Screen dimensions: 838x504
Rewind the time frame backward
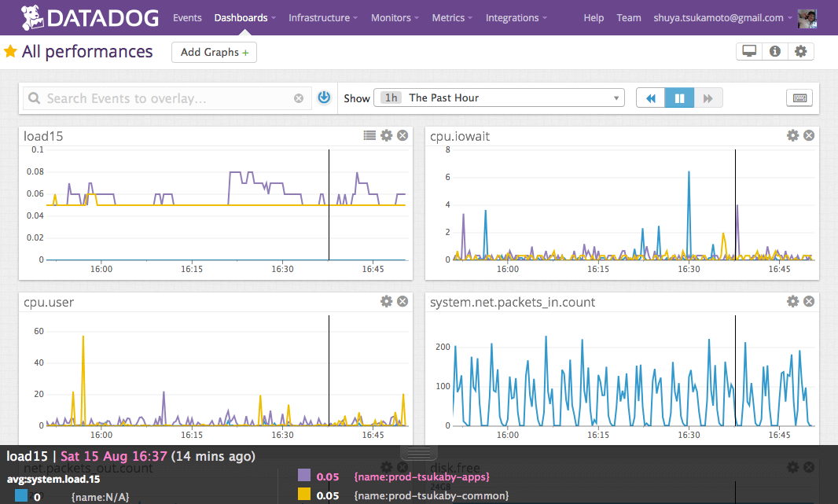tap(651, 98)
